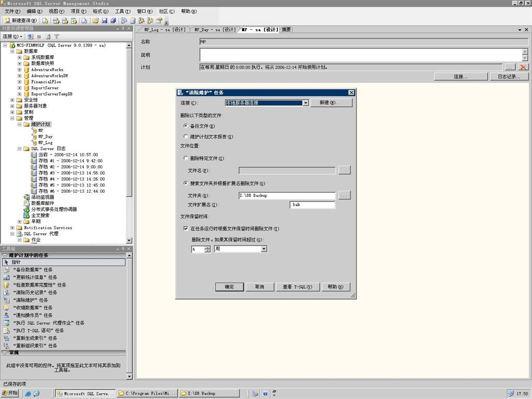Select the MP_Day maintenance plan icon in tree

tap(34, 137)
